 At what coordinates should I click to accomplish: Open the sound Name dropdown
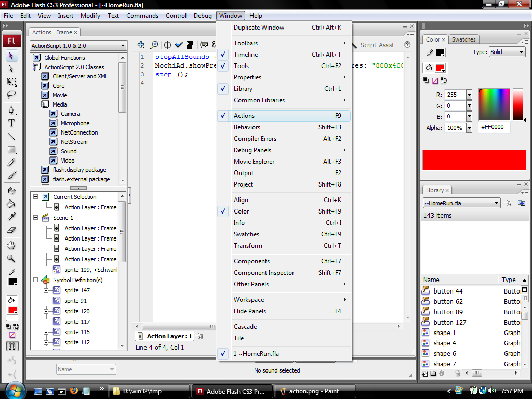[86, 369]
